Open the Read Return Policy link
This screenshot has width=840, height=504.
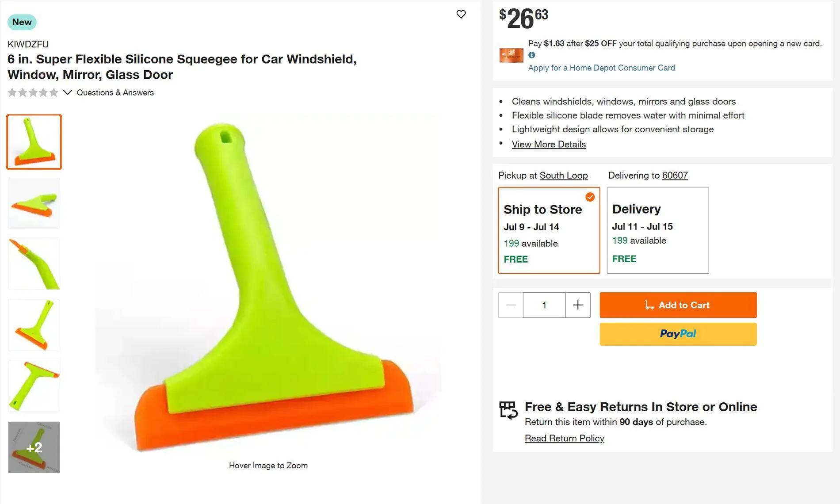(564, 438)
